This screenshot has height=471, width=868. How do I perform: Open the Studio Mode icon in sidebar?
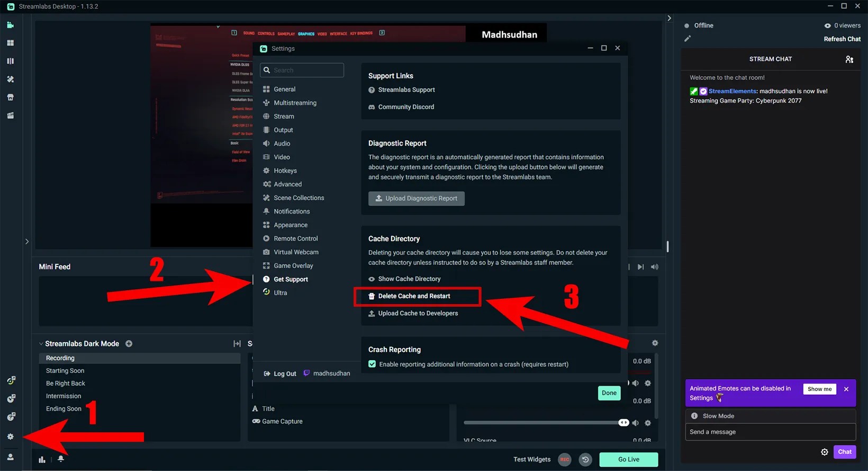pyautogui.click(x=10, y=61)
